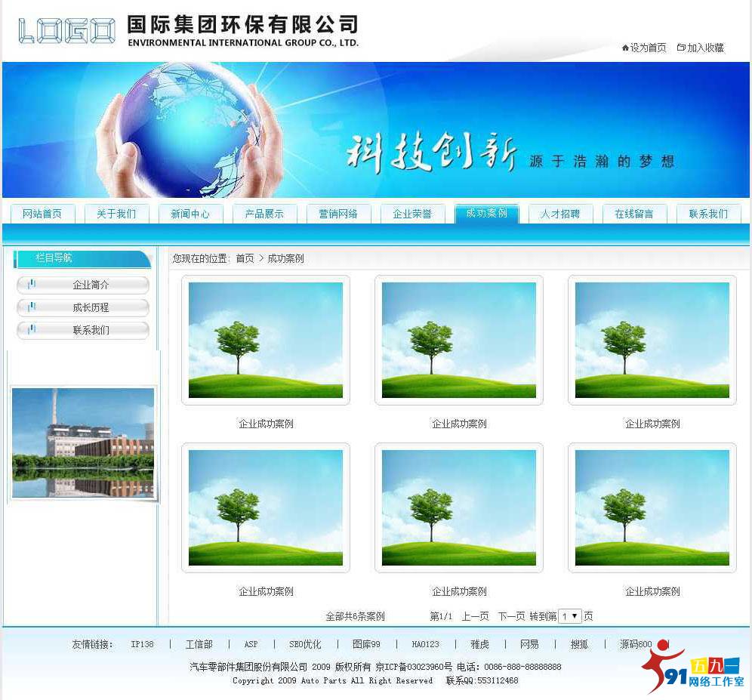Image resolution: width=752 pixels, height=700 pixels.
Task: Open the first 企业成功案例 tree thumbnail
Action: (x=265, y=338)
